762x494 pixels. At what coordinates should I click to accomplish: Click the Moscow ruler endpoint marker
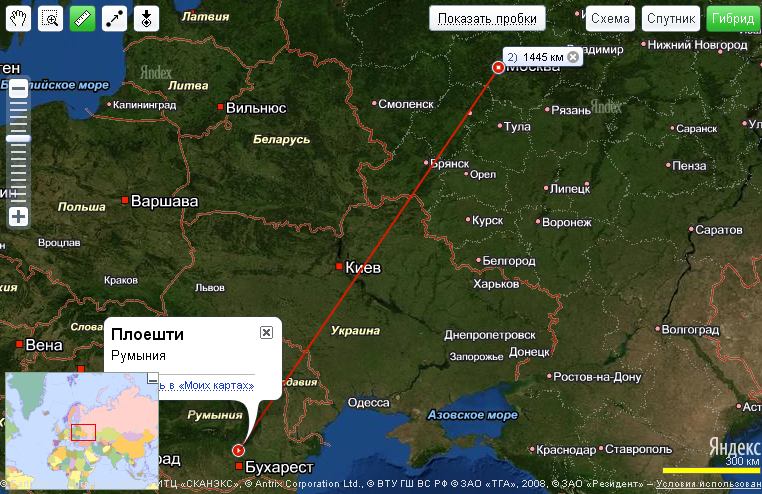[x=498, y=68]
